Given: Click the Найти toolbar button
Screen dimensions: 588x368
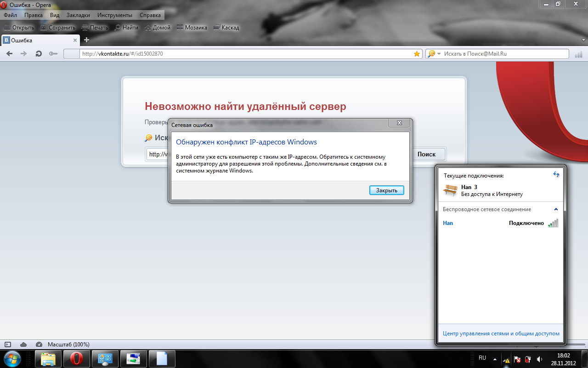Looking at the screenshot, I should click(126, 28).
